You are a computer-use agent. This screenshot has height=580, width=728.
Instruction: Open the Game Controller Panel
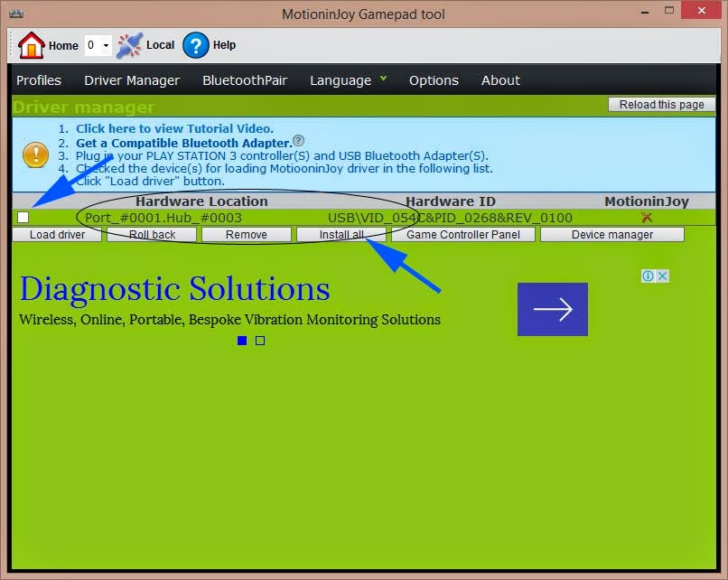click(x=462, y=235)
